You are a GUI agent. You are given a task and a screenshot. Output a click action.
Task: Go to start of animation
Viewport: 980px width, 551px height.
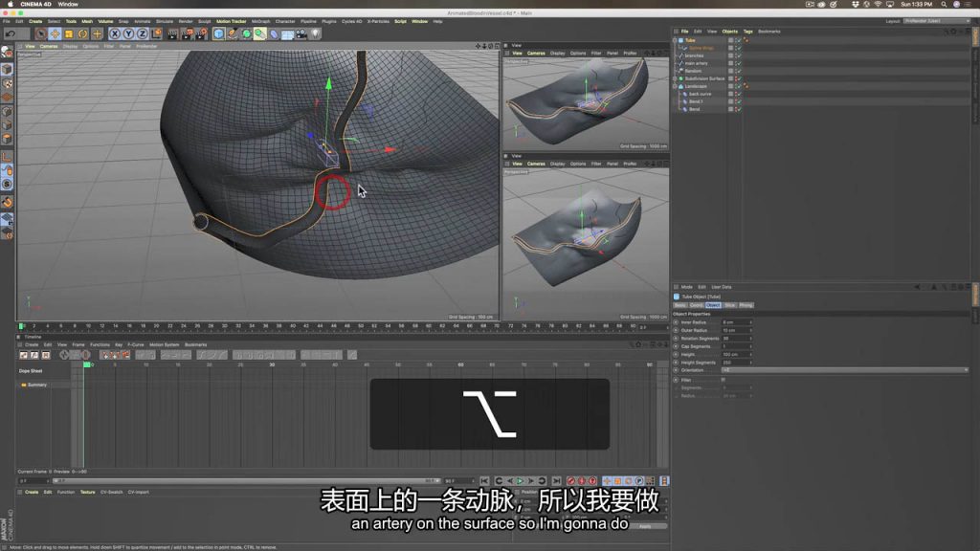[x=484, y=481]
